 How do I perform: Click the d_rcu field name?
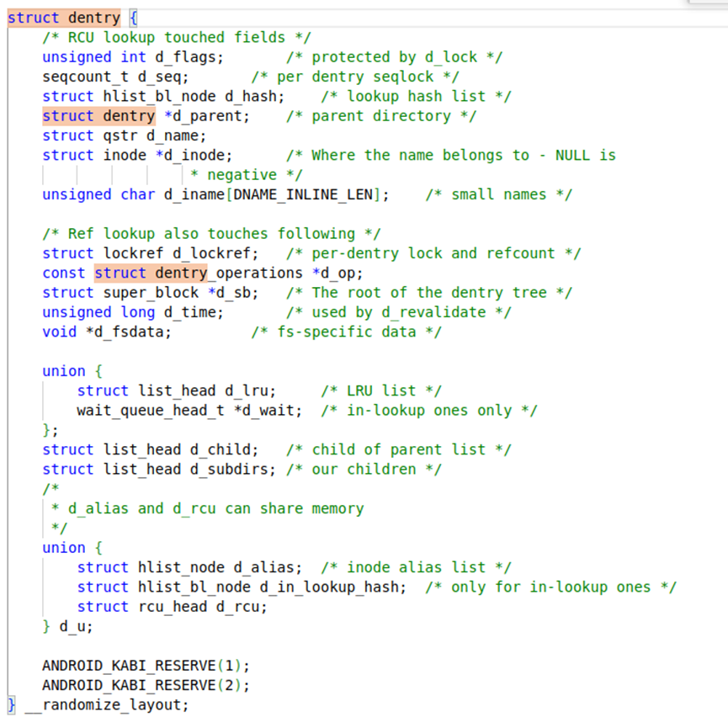coord(237,607)
